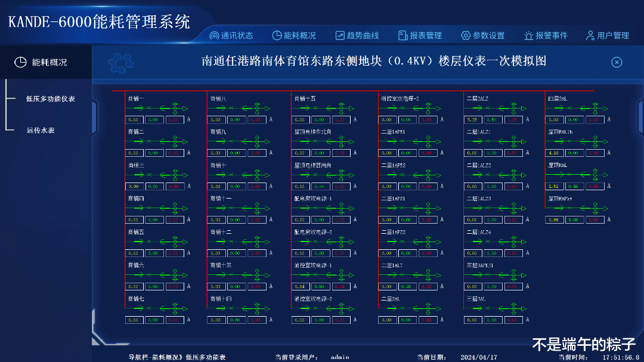Click yellow 4.16 value box of 屋顶RAL1h
644x362 pixels.
pyautogui.click(x=555, y=153)
